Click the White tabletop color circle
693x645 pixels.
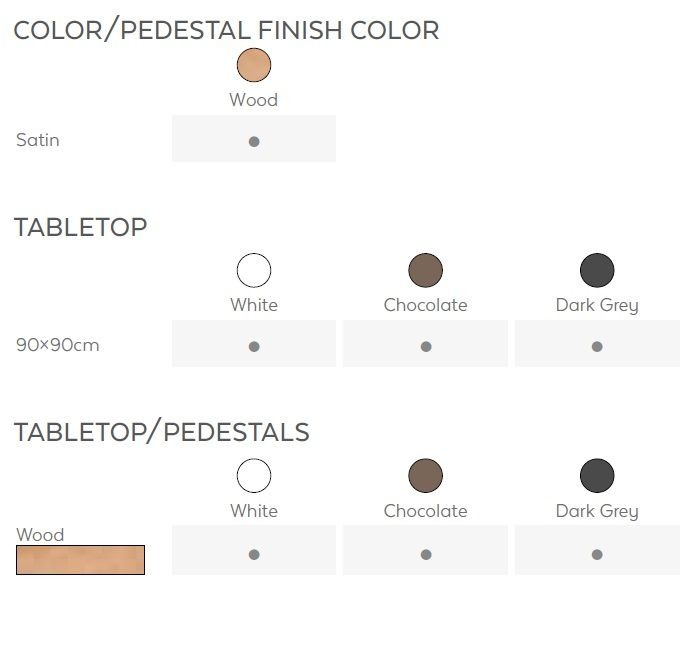pos(254,270)
